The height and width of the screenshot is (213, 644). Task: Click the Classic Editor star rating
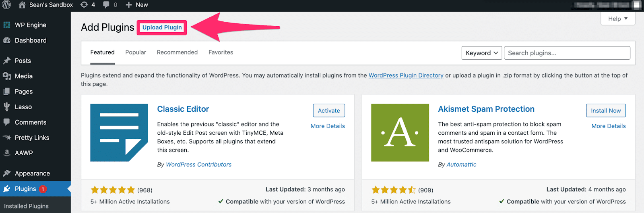click(113, 190)
